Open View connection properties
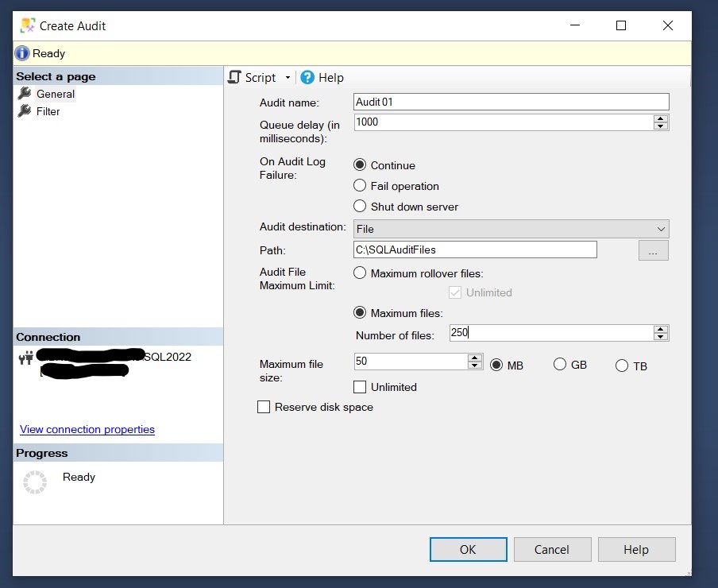The width and height of the screenshot is (718, 588). 87,429
